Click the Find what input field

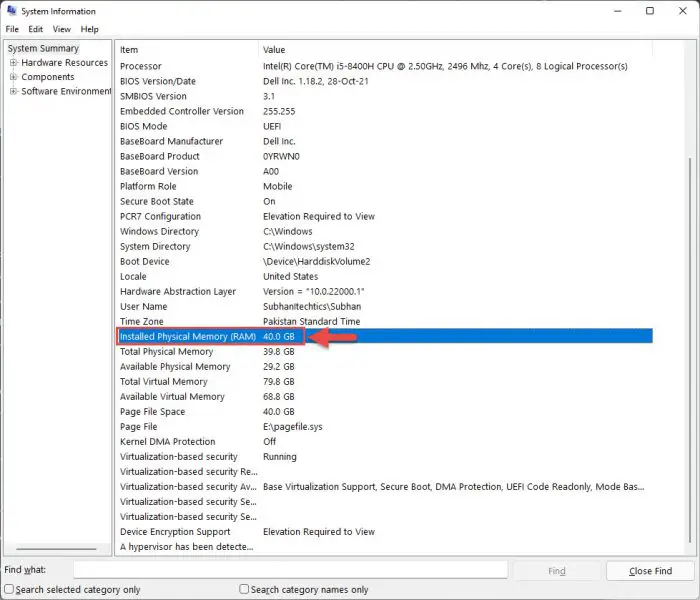(290, 571)
